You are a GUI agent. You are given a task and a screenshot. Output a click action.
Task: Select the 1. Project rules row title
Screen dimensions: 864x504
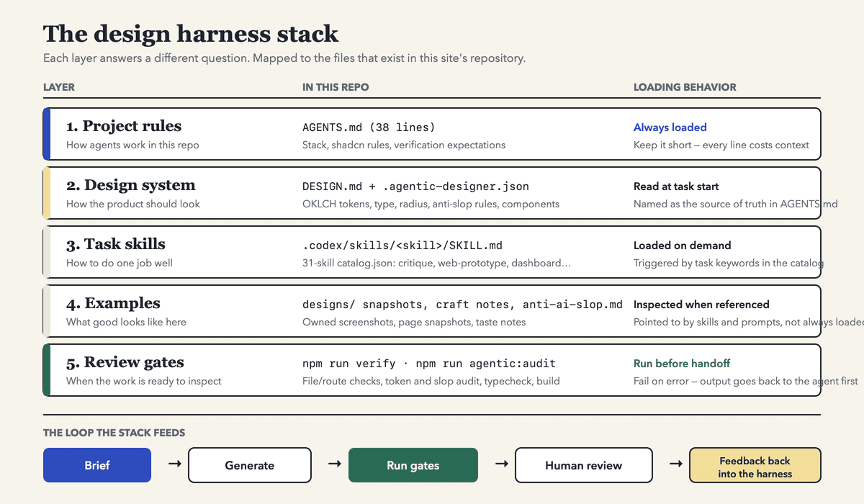point(124,126)
